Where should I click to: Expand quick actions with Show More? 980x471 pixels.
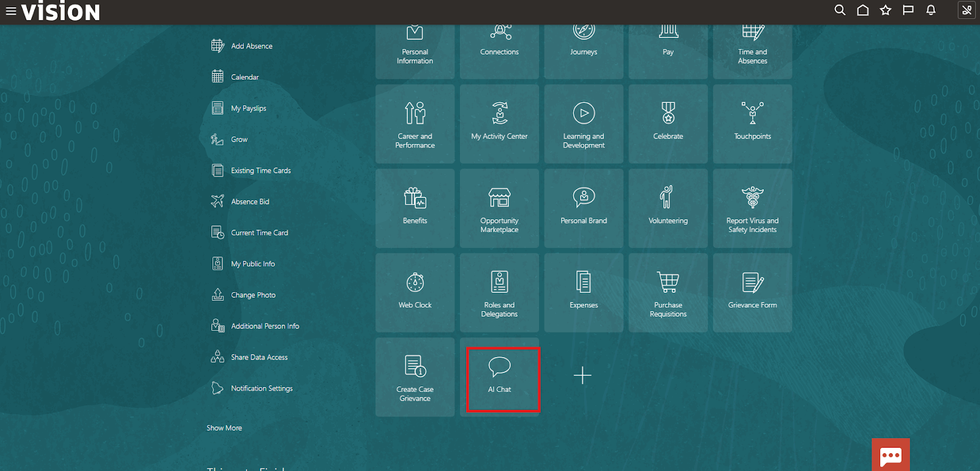click(224, 428)
